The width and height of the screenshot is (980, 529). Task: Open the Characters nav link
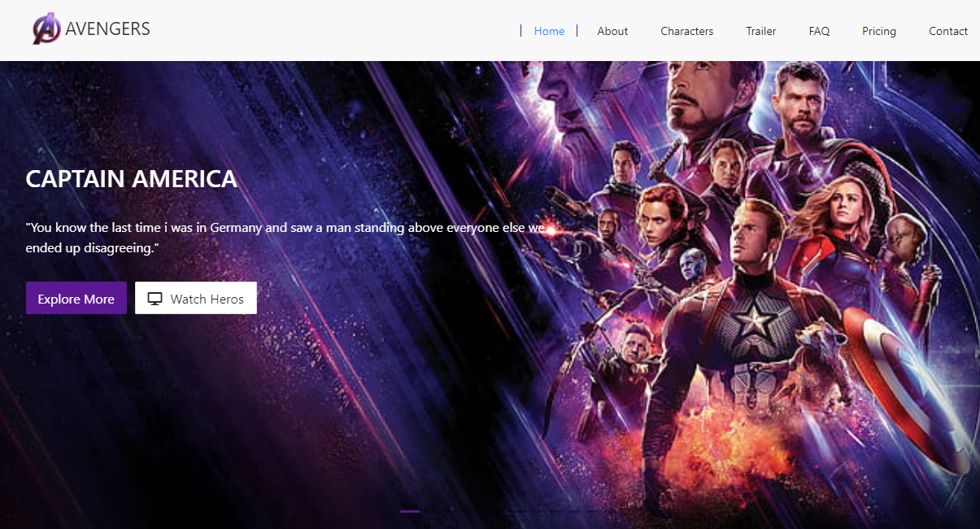pos(686,31)
